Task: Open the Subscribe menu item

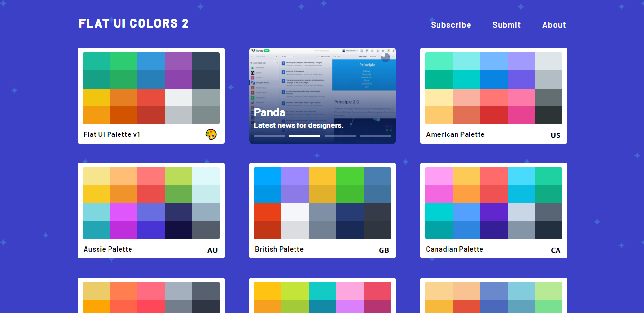Action: (451, 25)
